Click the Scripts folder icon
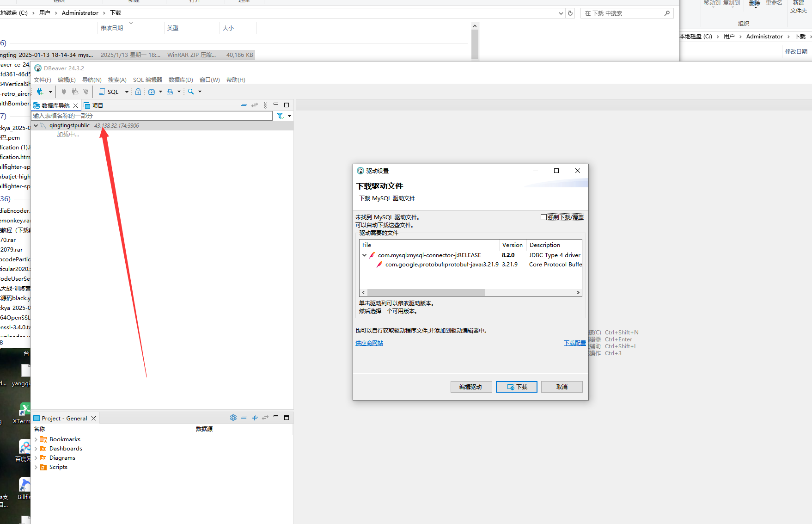The height and width of the screenshot is (524, 812). click(x=43, y=467)
